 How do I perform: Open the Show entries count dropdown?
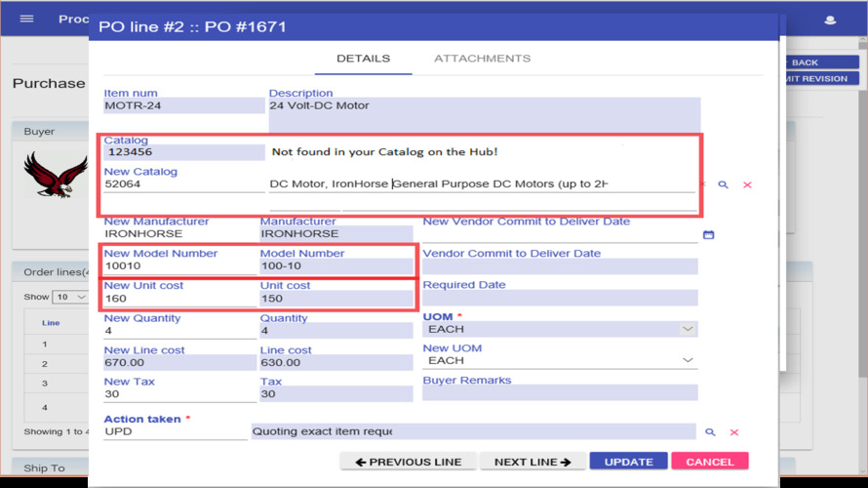[70, 297]
